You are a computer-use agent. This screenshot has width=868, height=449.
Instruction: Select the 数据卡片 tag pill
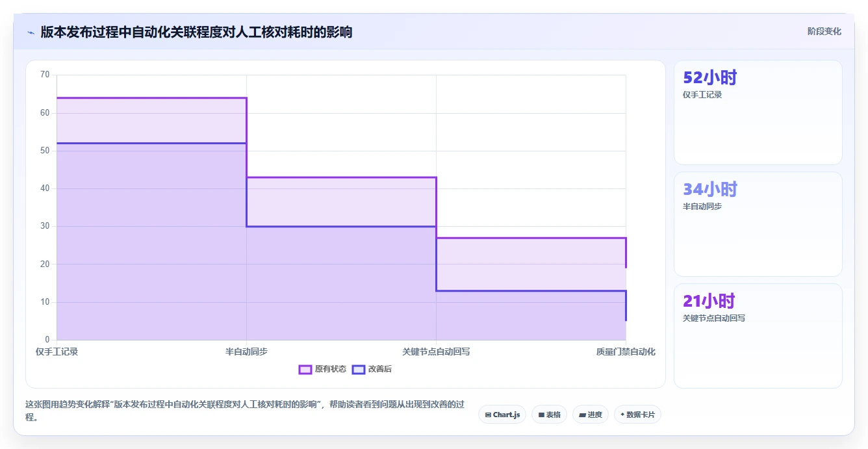(637, 415)
